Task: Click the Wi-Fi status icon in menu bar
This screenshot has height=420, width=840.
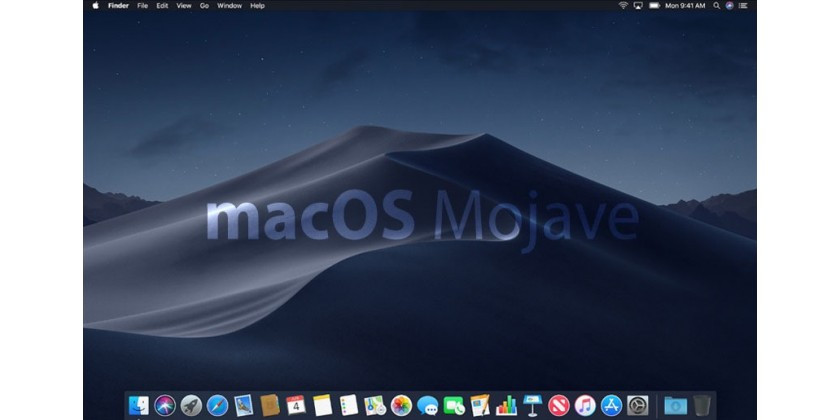Action: pyautogui.click(x=623, y=5)
